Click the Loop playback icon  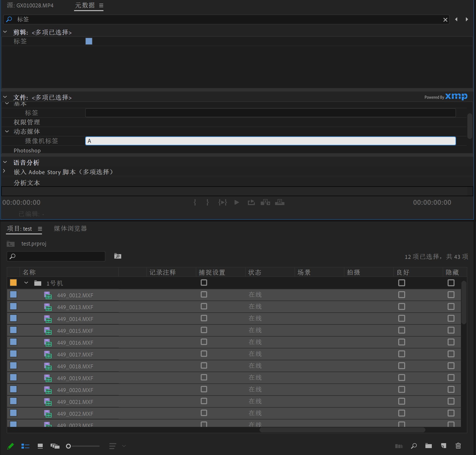[x=251, y=203]
